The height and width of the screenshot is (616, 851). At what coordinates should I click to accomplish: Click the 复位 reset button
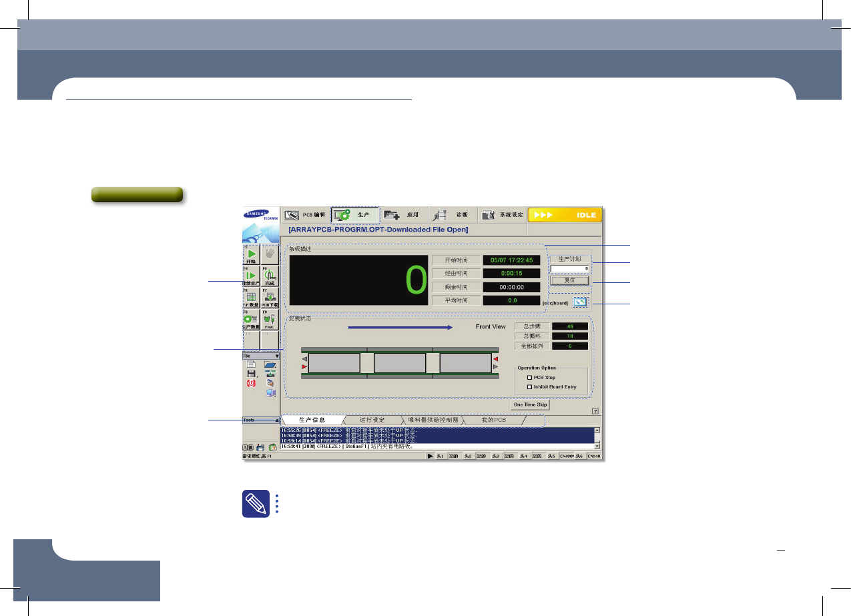tap(569, 280)
